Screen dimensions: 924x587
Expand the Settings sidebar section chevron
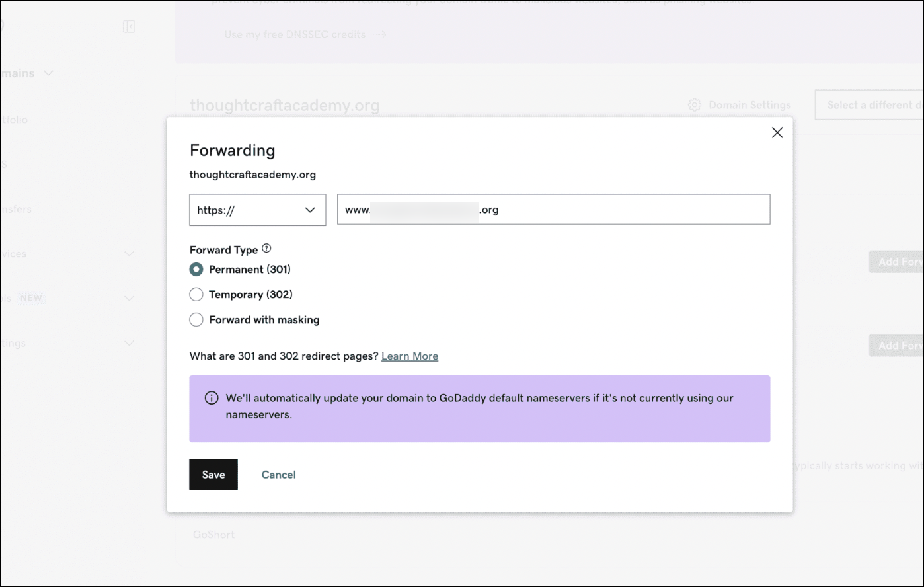(129, 343)
